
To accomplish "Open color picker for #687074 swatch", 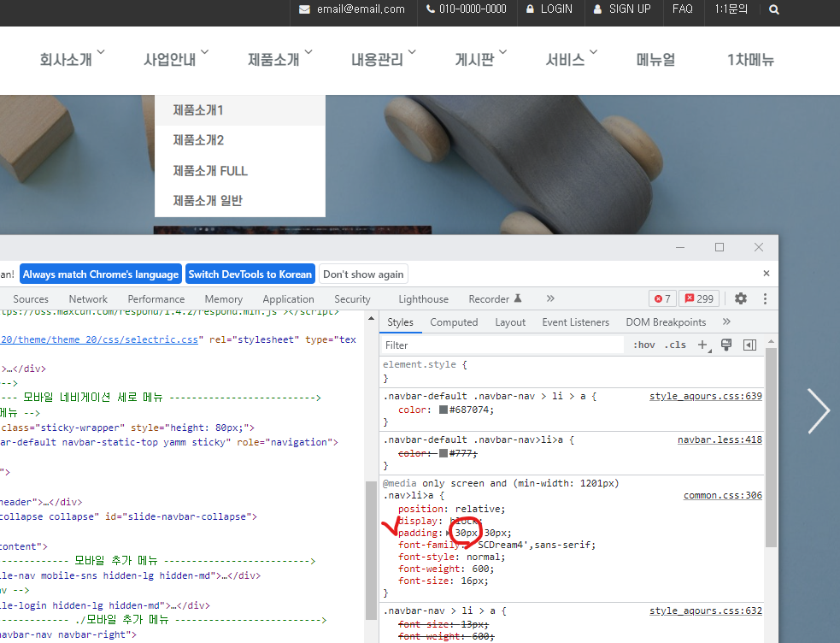I will pos(443,410).
